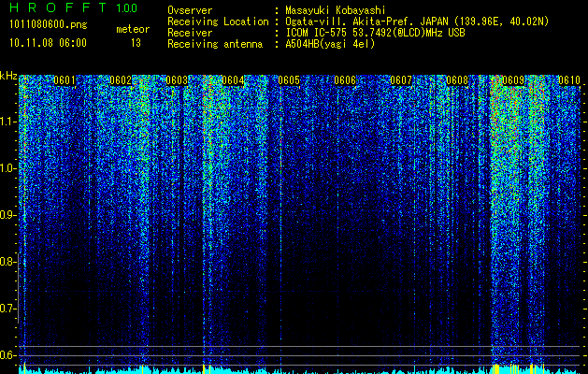Select the file name 1011080600.png
This screenshot has width=588, height=374.
pos(49,25)
